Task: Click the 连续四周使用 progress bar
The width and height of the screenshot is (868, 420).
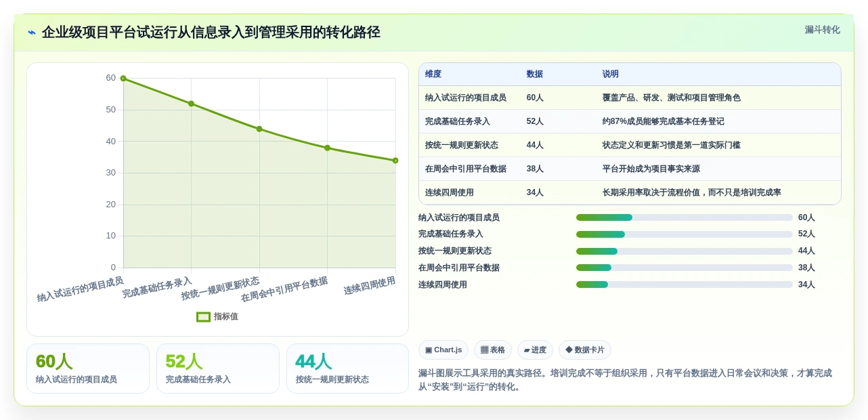Action: tap(685, 285)
